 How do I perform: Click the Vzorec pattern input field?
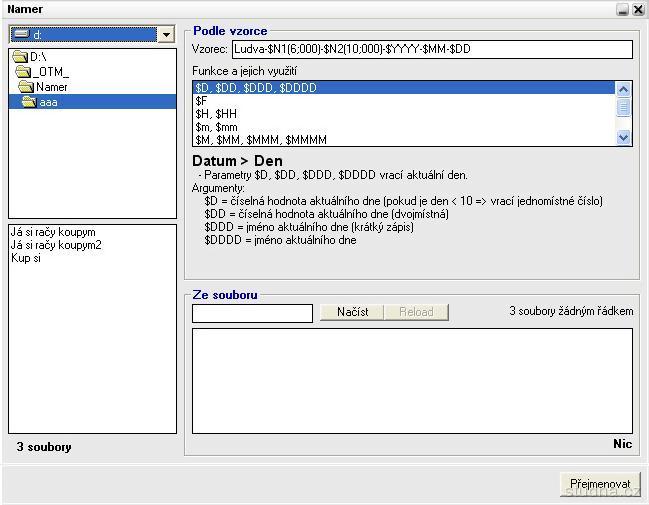[432, 49]
